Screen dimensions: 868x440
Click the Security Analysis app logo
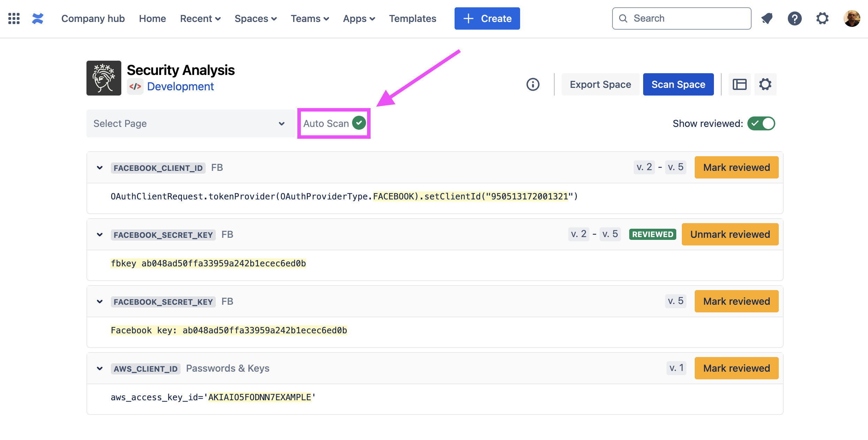pos(104,78)
